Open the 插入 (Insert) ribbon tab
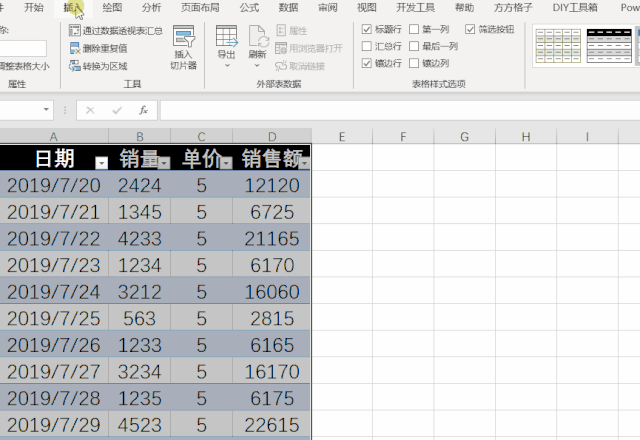Image resolution: width=640 pixels, height=440 pixels. click(73, 7)
